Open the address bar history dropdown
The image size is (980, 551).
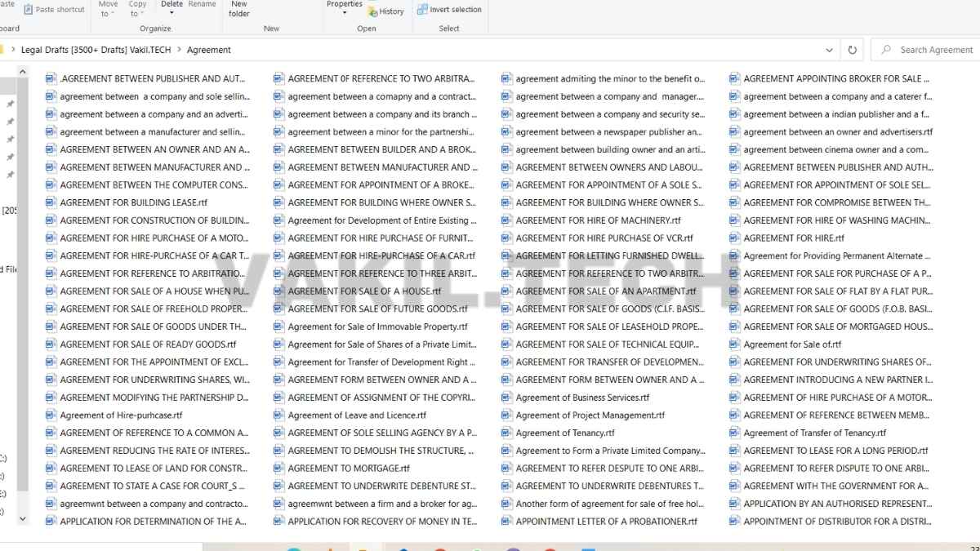[x=831, y=50]
